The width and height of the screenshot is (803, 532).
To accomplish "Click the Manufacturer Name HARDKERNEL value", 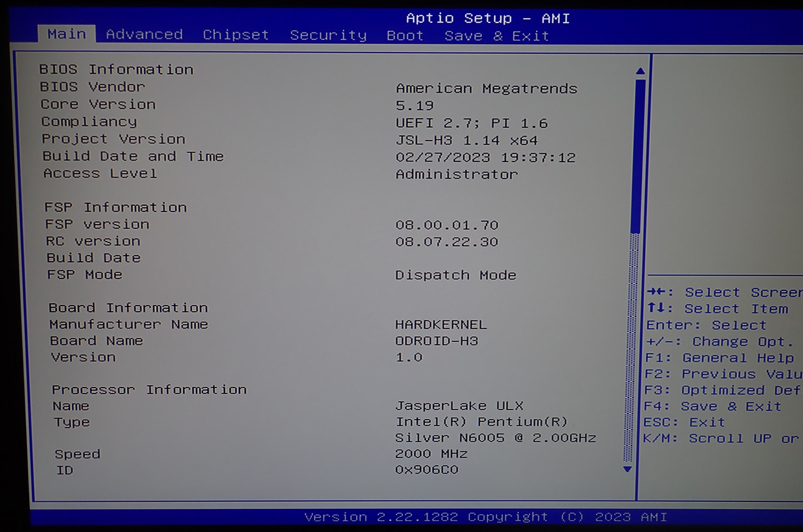I will (441, 324).
